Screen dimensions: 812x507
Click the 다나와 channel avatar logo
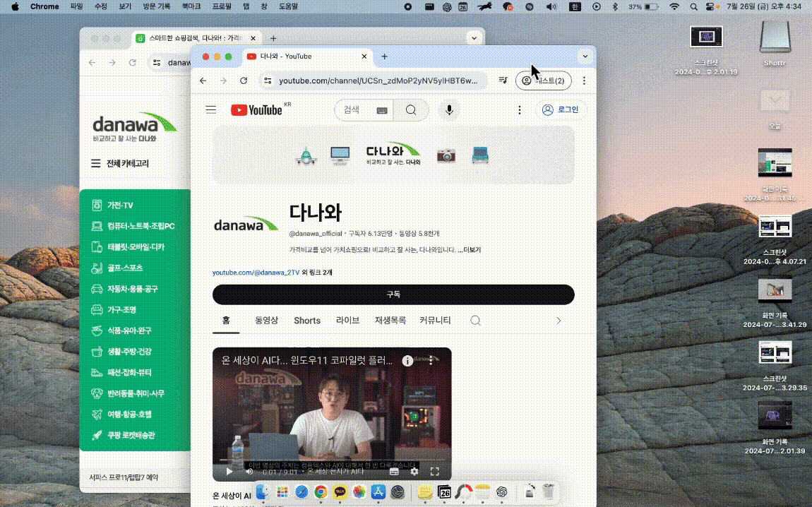[246, 225]
